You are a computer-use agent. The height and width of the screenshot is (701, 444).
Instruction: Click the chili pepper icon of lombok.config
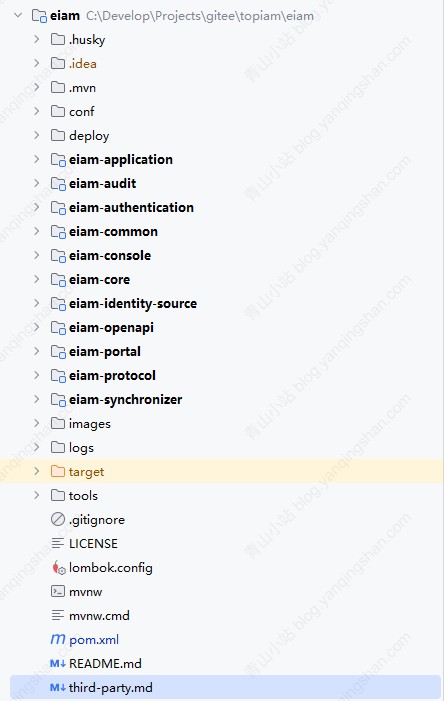(x=58, y=567)
